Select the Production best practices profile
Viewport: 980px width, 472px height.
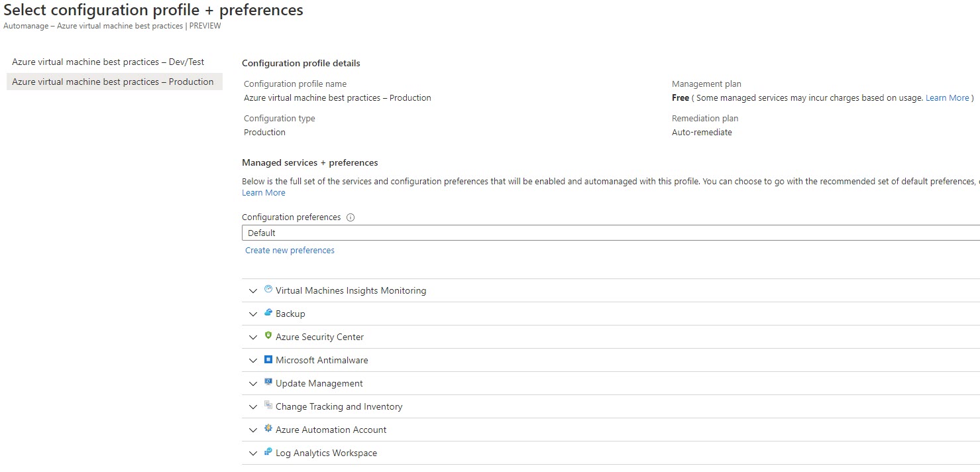(115, 82)
